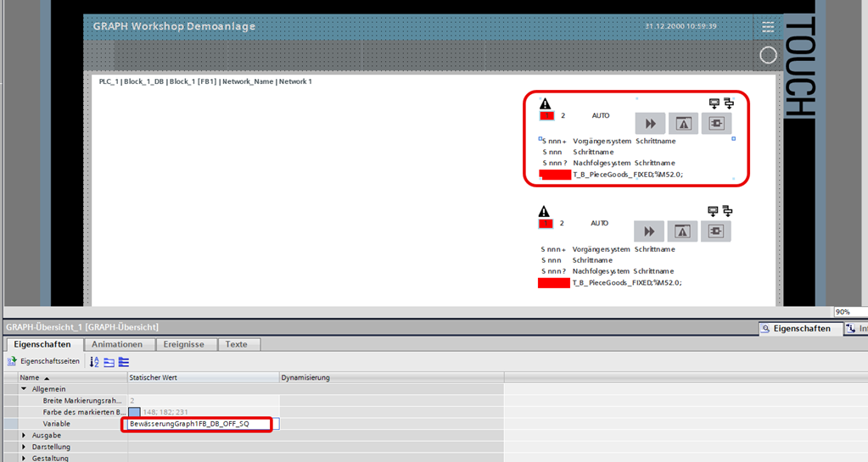Viewport: 868px width, 462px height.
Task: Click AUTO mode text in upper overview
Action: click(601, 115)
